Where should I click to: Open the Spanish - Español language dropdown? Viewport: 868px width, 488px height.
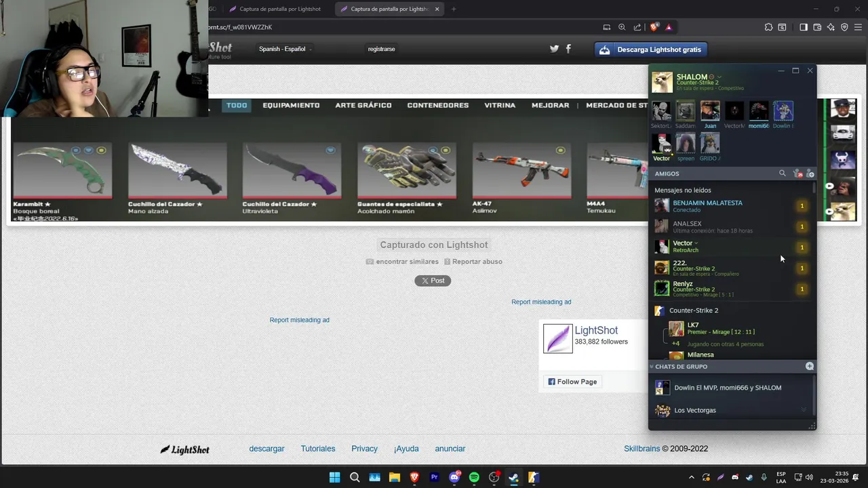285,49
